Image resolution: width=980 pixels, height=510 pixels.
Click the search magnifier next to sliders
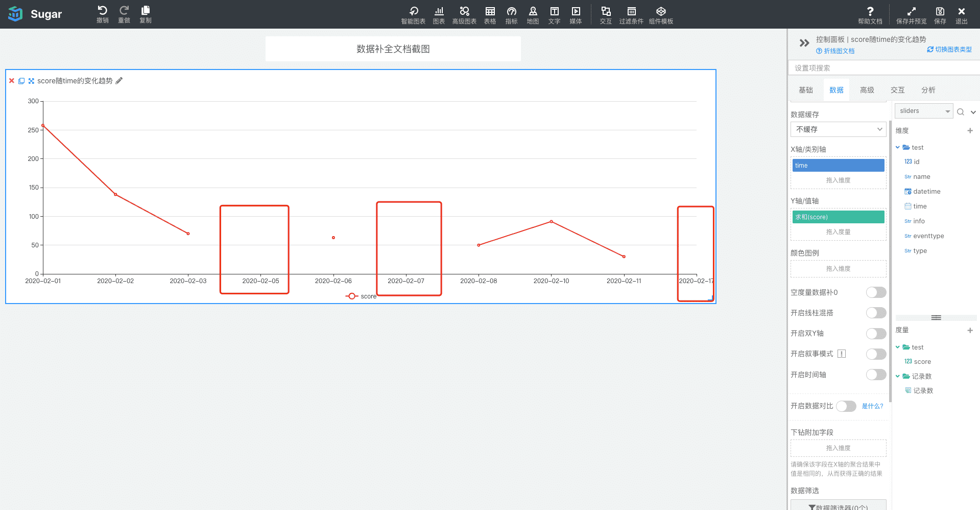(x=960, y=112)
